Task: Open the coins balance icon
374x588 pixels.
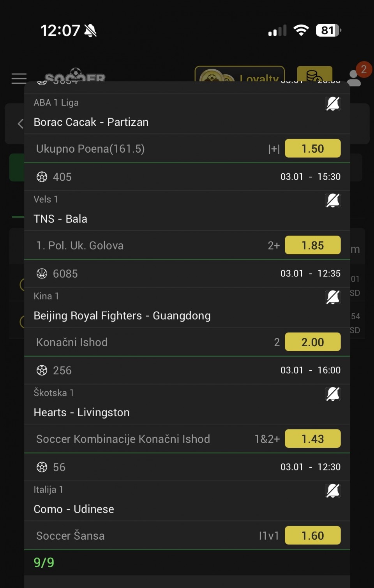Action: tap(314, 74)
